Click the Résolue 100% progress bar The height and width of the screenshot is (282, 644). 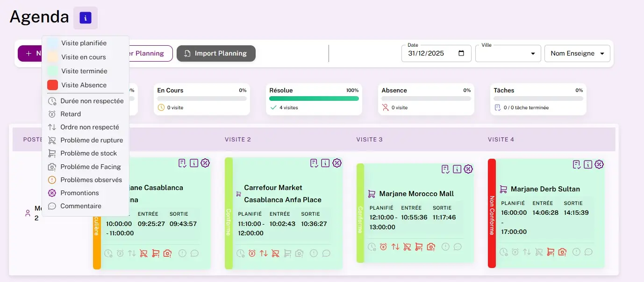[314, 99]
